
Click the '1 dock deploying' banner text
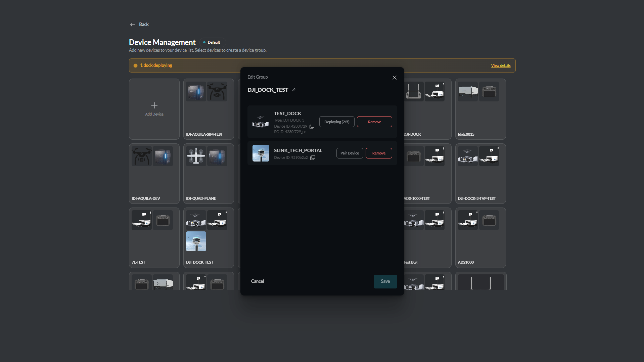(x=156, y=65)
